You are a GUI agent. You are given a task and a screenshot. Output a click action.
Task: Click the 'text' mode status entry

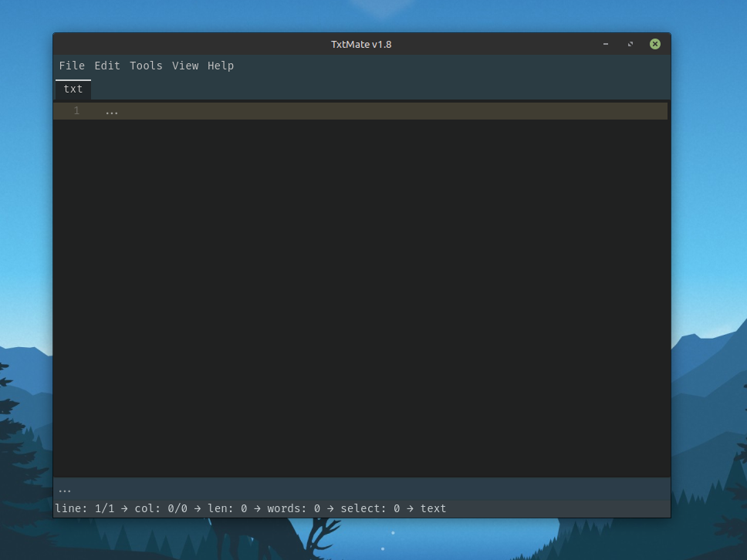point(433,508)
